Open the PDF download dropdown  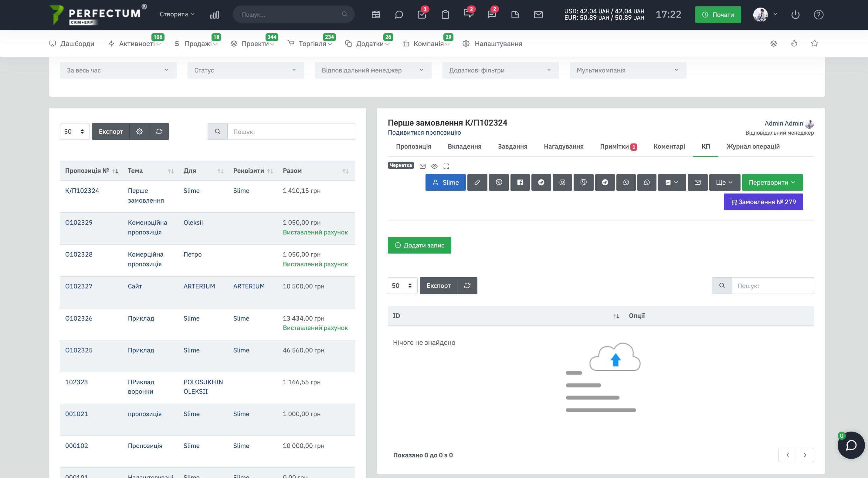click(x=672, y=183)
